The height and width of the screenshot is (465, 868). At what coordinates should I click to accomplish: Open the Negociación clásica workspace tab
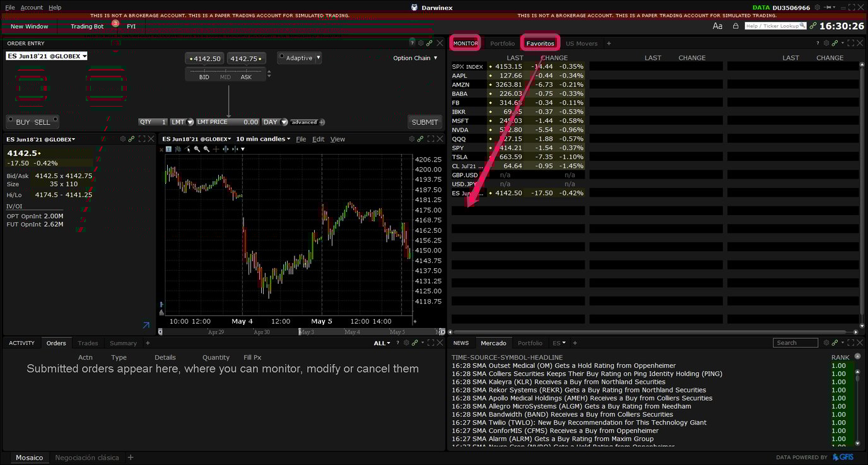coord(87,457)
